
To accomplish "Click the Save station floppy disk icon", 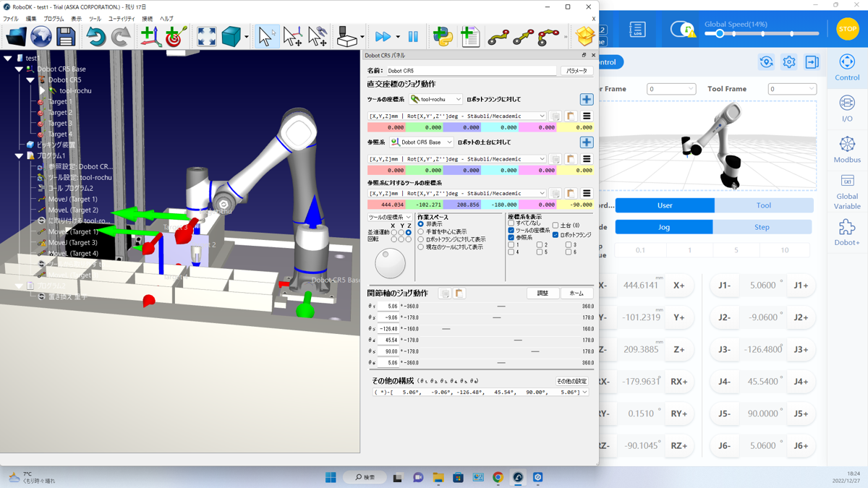I will tap(66, 36).
